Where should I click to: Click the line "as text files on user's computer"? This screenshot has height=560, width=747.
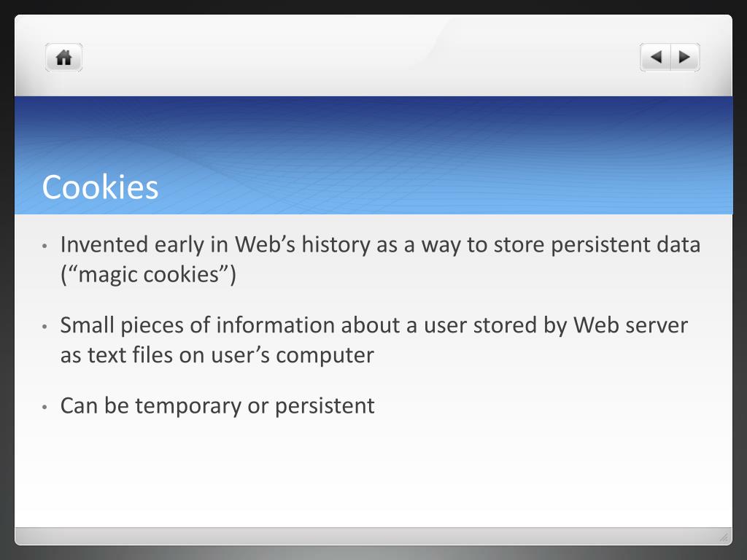(217, 355)
